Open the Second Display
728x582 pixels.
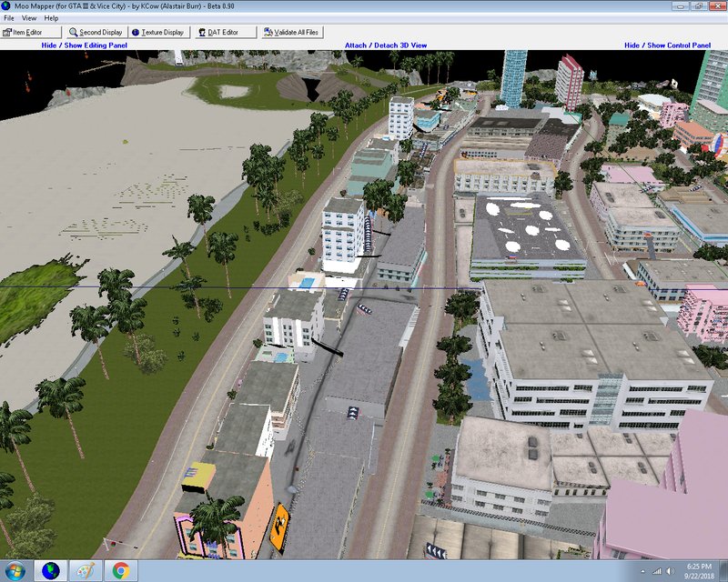pyautogui.click(x=96, y=32)
